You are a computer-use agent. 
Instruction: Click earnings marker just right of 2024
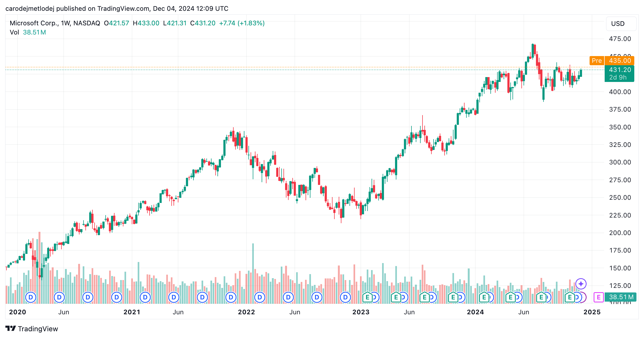pyautogui.click(x=484, y=297)
